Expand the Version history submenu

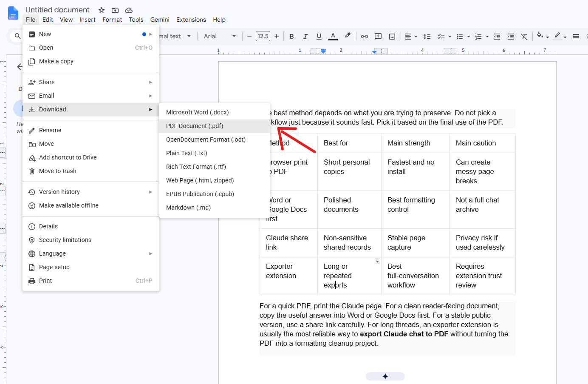91,192
